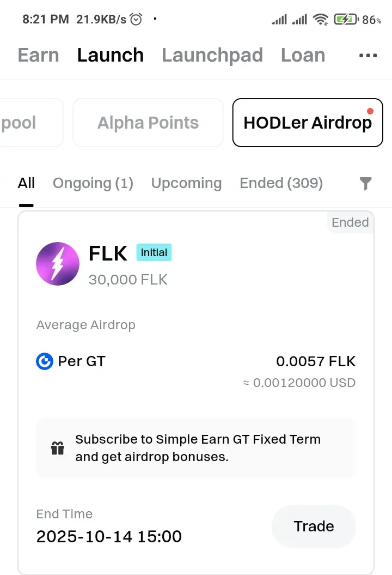This screenshot has height=575, width=392.
Task: Switch to the Earn tab
Action: click(38, 56)
